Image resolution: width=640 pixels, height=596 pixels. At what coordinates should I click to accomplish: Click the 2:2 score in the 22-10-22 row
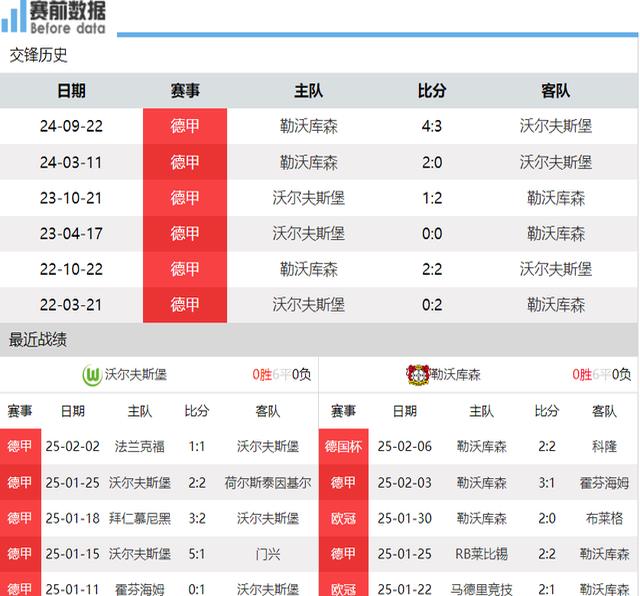point(432,269)
